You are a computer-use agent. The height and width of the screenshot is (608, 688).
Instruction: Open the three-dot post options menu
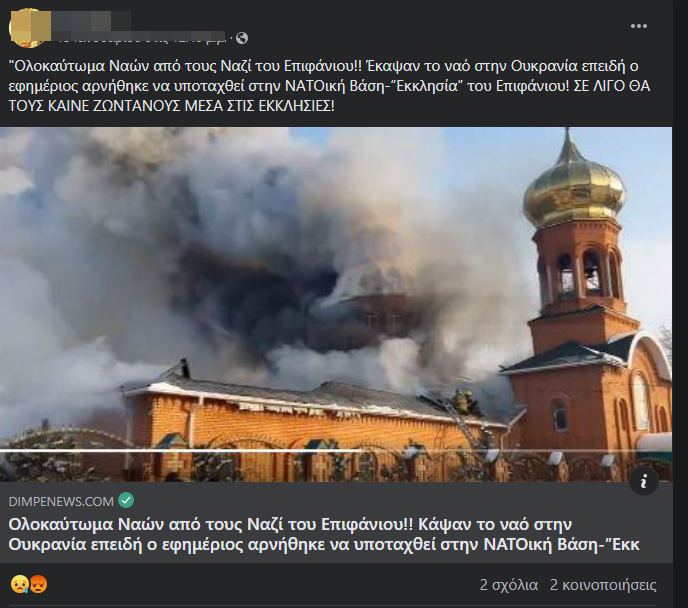(x=638, y=26)
